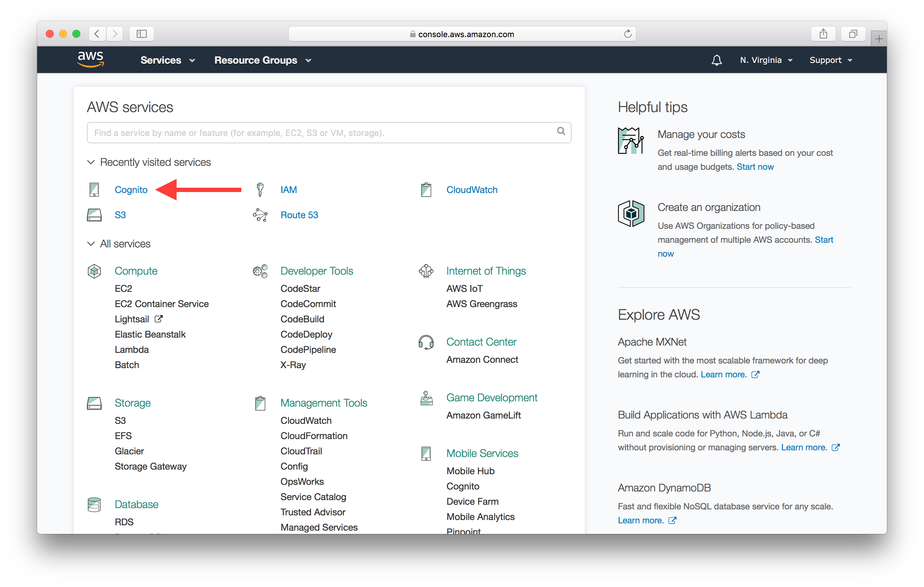Image resolution: width=924 pixels, height=587 pixels.
Task: Open Mobile Hub service
Action: pyautogui.click(x=470, y=471)
